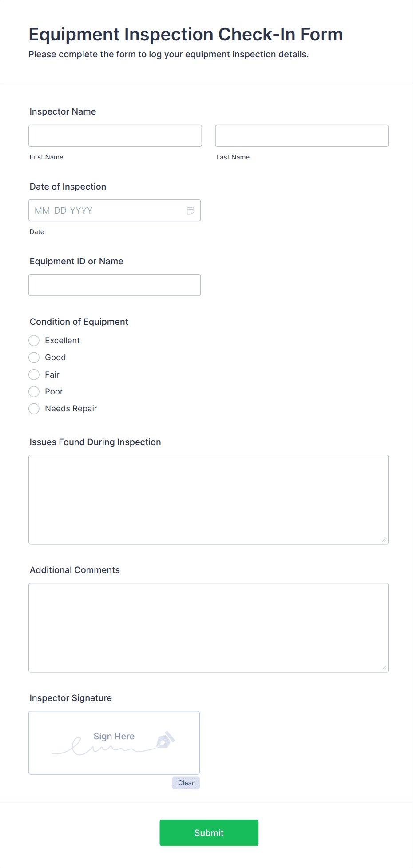Click the Date of Inspection field
Image resolution: width=413 pixels, height=868 pixels.
click(x=107, y=210)
